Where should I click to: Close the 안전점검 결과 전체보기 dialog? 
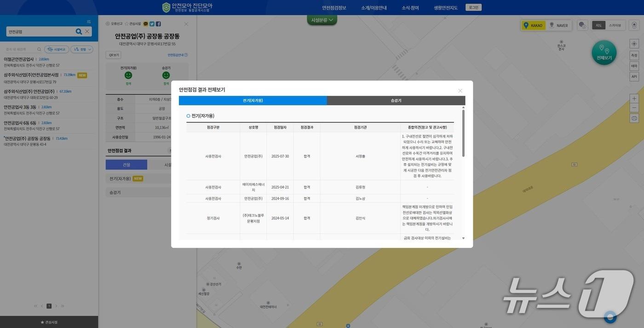click(x=460, y=91)
